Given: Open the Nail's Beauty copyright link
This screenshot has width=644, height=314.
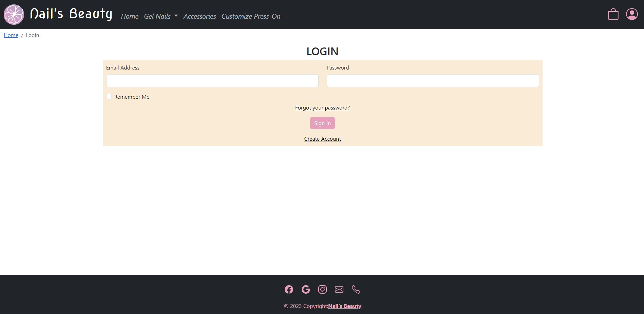Looking at the screenshot, I should tap(344, 306).
